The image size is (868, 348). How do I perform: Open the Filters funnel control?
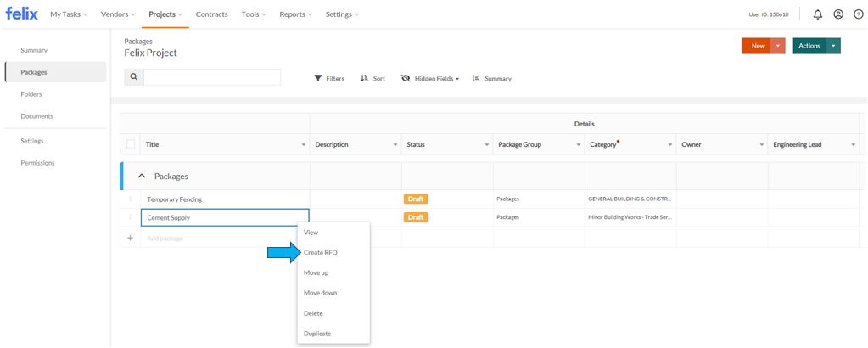point(329,79)
